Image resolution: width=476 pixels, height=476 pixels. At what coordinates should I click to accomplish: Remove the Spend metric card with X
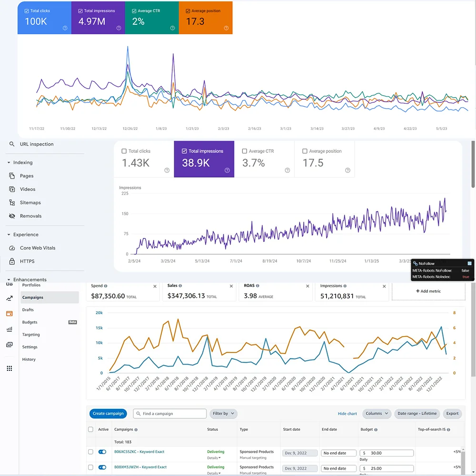pyautogui.click(x=155, y=287)
